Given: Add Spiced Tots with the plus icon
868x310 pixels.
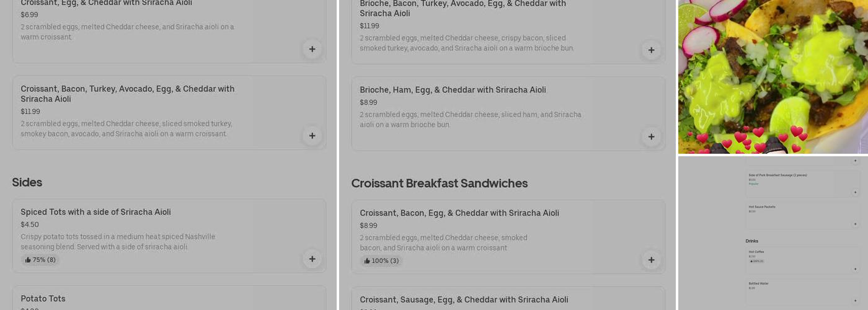Looking at the screenshot, I should (312, 259).
